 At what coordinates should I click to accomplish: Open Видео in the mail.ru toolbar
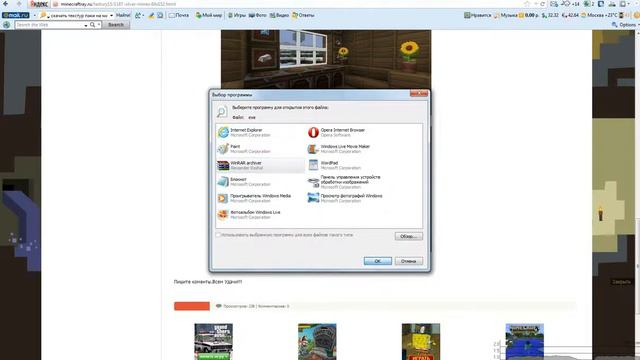point(279,15)
